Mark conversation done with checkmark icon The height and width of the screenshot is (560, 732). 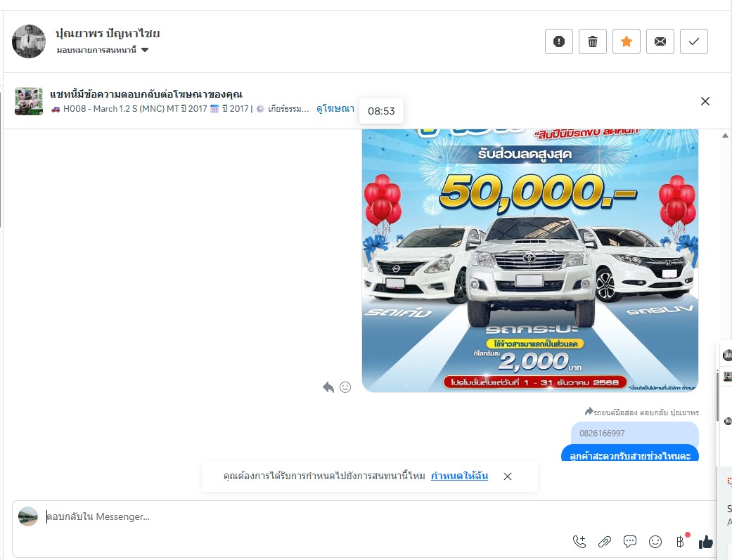(694, 41)
